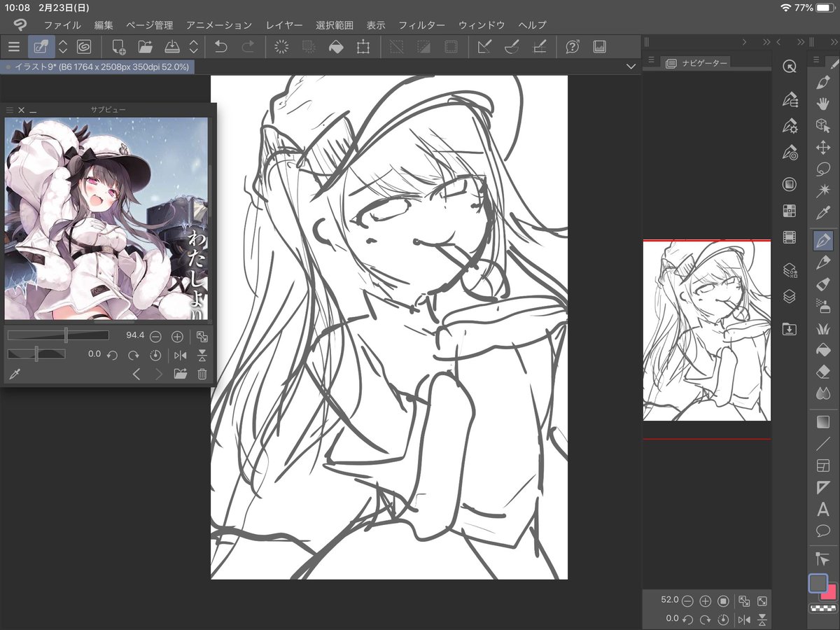This screenshot has width=840, height=630.
Task: Open the Sub View panel menu icon
Action: (10, 110)
